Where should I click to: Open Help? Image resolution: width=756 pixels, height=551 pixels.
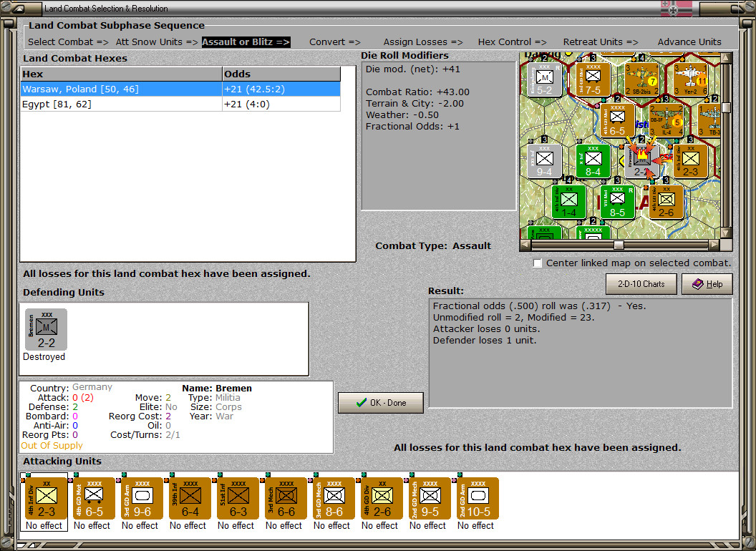point(707,284)
